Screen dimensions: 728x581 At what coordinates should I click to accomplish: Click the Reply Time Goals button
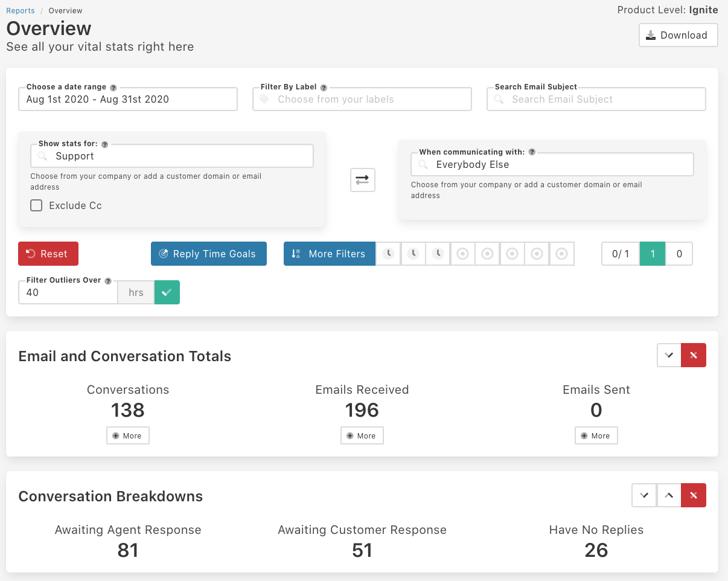pos(208,254)
